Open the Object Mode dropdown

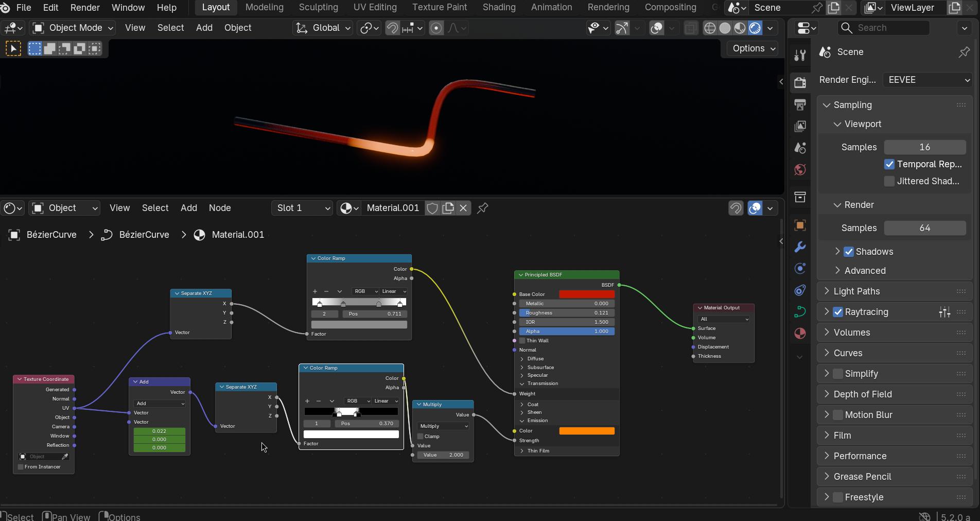[x=73, y=28]
